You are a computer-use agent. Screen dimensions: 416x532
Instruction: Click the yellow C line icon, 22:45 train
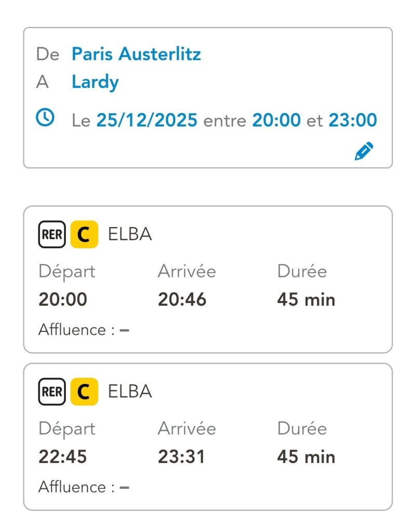[84, 391]
